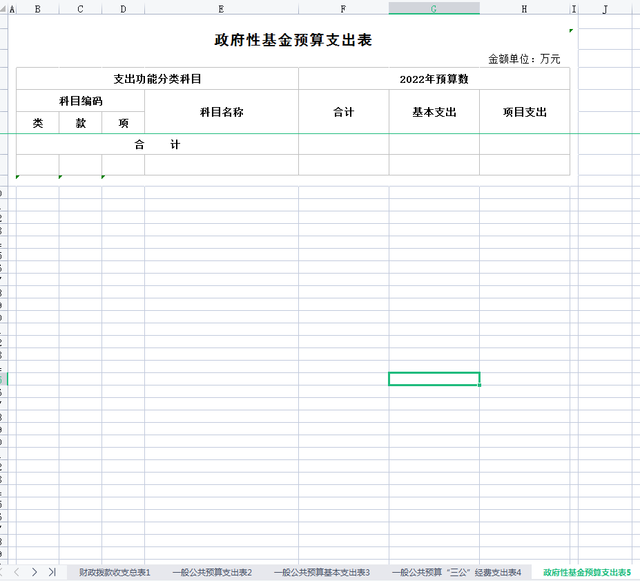Jump to last sheet with arrow-bar icon

point(51,572)
